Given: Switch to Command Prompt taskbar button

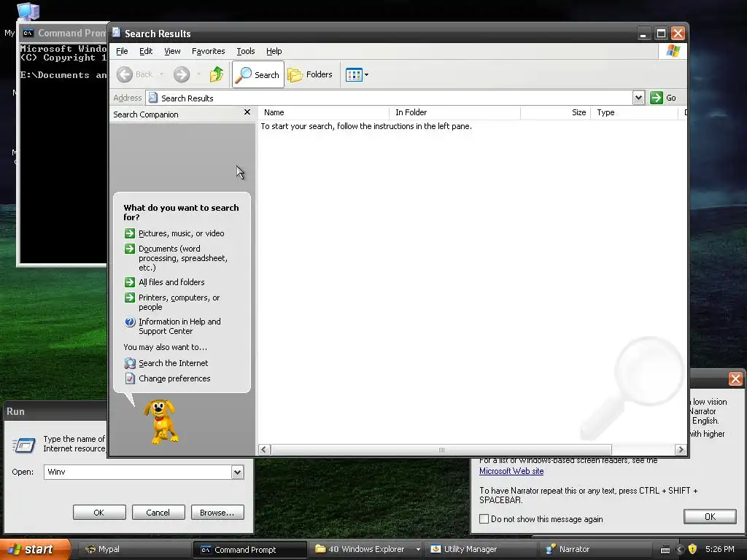Looking at the screenshot, I should (249, 550).
